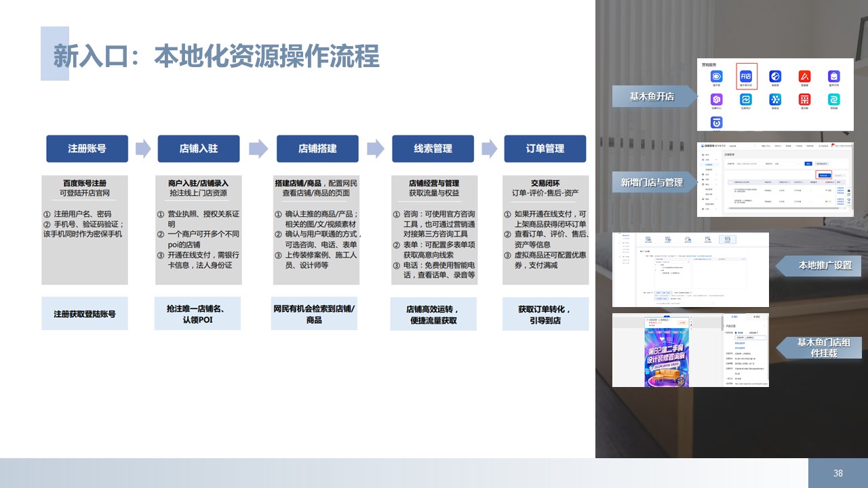Click the 店铺搭建 step box

point(317,148)
